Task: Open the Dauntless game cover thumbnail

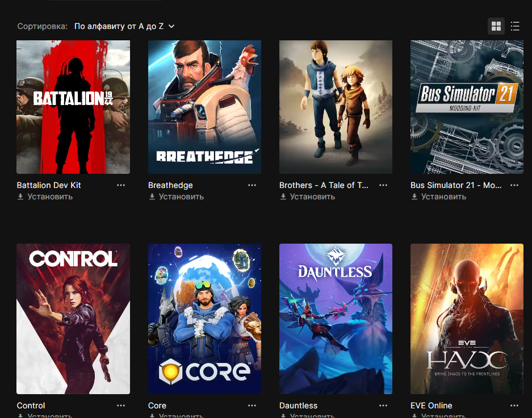Action: click(336, 319)
